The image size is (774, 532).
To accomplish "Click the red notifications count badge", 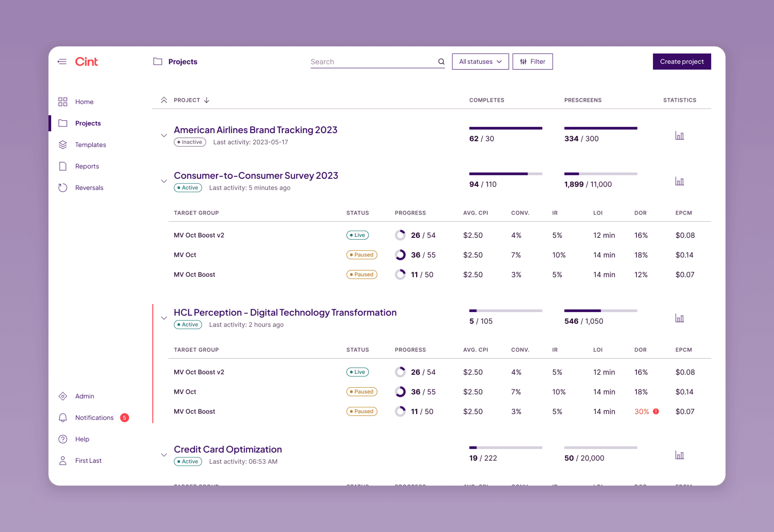I will tap(124, 418).
